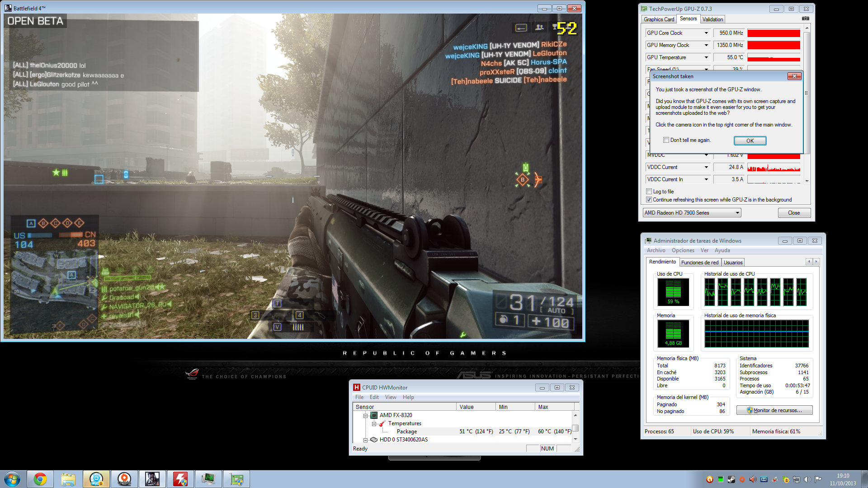Switch to the Graphics Card tab
This screenshot has width=868, height=488.
pyautogui.click(x=659, y=19)
